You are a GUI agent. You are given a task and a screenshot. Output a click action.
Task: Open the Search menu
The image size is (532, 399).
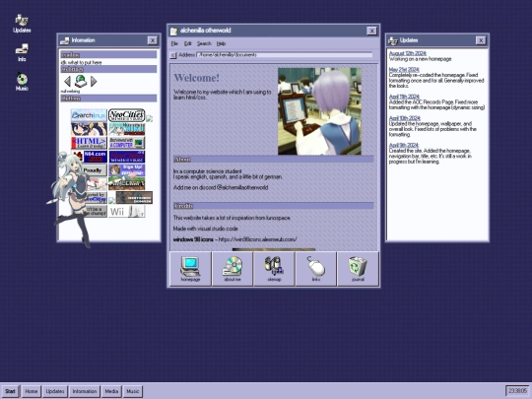pos(204,43)
